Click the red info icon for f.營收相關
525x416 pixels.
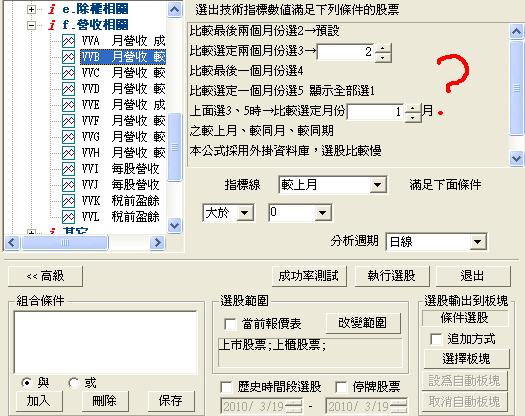pyautogui.click(x=52, y=25)
